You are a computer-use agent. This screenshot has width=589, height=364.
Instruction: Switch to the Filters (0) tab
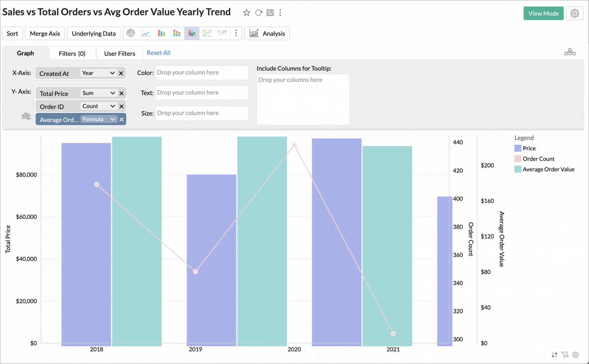[x=72, y=53]
